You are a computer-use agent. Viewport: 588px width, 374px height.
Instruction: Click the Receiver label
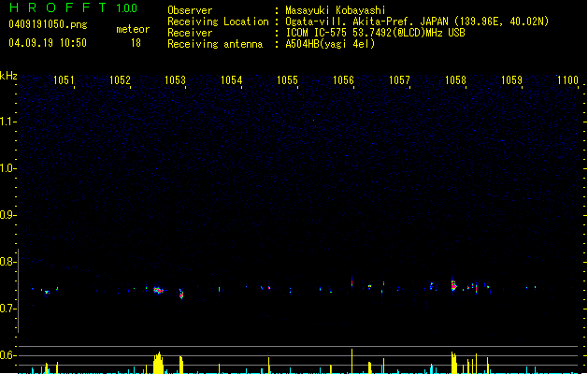pos(190,33)
